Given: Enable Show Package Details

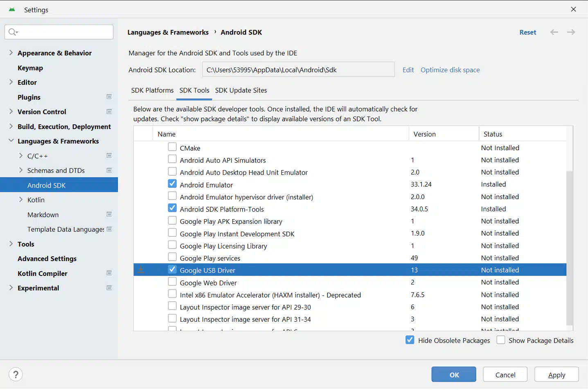Looking at the screenshot, I should (501, 340).
